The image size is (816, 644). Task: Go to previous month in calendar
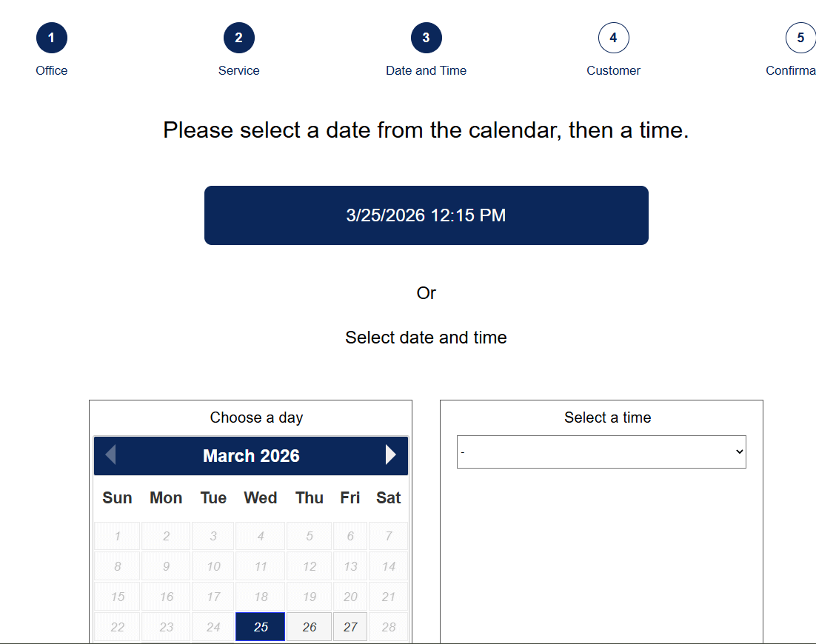110,455
